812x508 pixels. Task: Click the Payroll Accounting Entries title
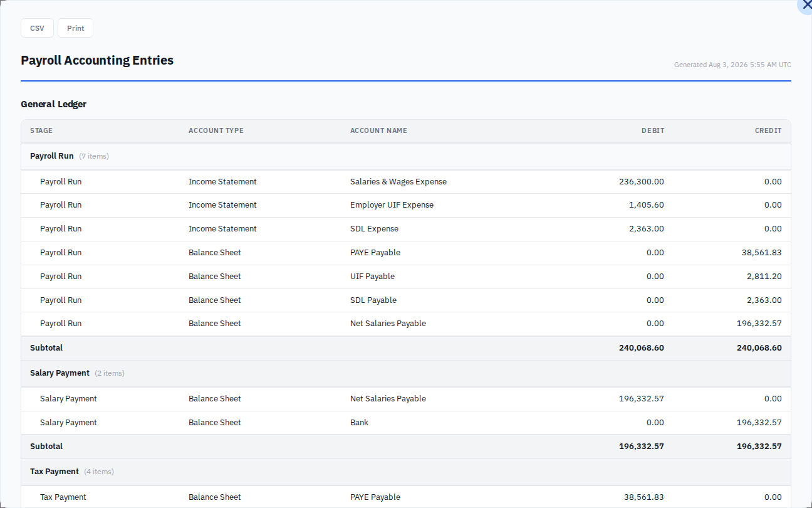[97, 60]
